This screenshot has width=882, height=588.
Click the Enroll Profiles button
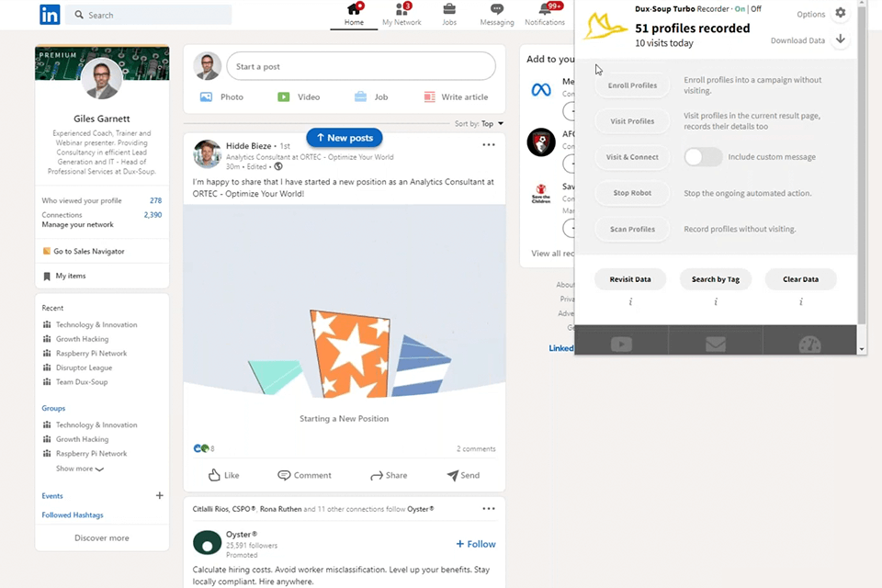[x=632, y=85]
